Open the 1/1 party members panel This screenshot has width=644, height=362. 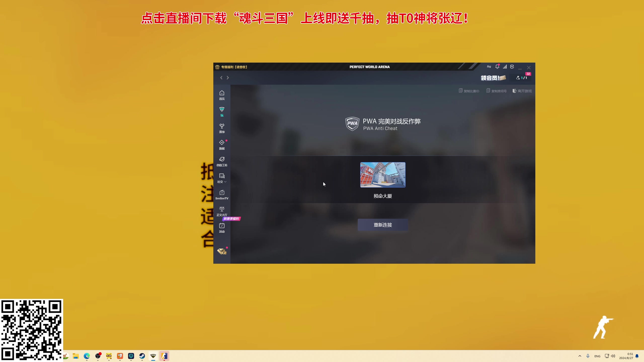click(521, 78)
